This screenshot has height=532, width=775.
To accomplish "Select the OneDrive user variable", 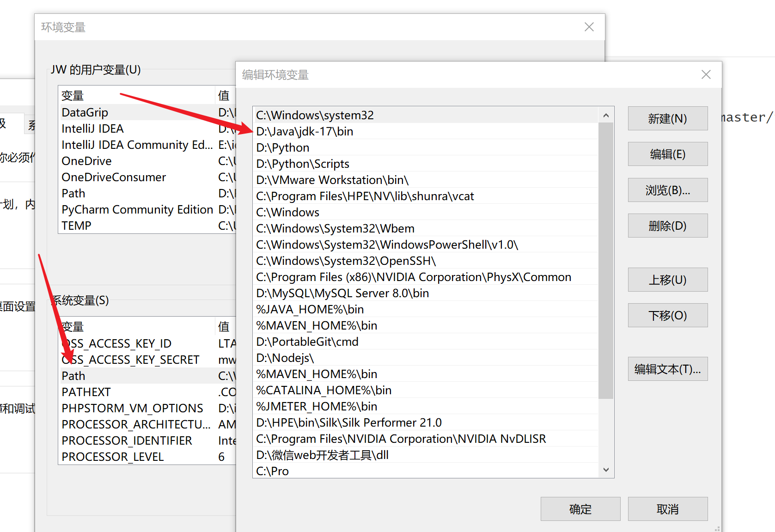I will point(147,161).
